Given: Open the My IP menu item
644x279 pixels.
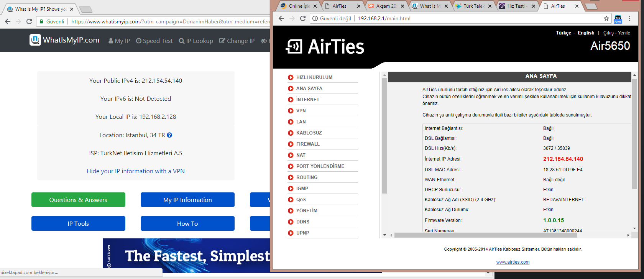Looking at the screenshot, I should pyautogui.click(x=119, y=41).
